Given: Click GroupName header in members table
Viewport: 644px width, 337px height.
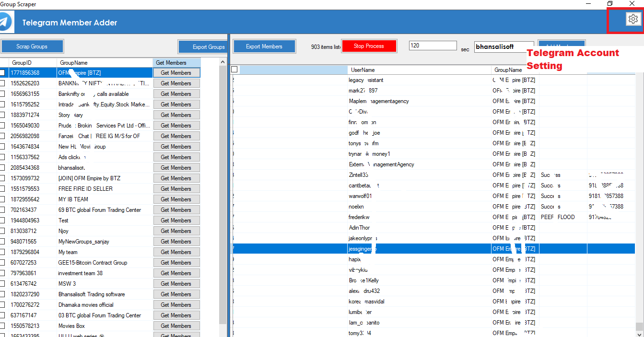Looking at the screenshot, I should pyautogui.click(x=515, y=70).
